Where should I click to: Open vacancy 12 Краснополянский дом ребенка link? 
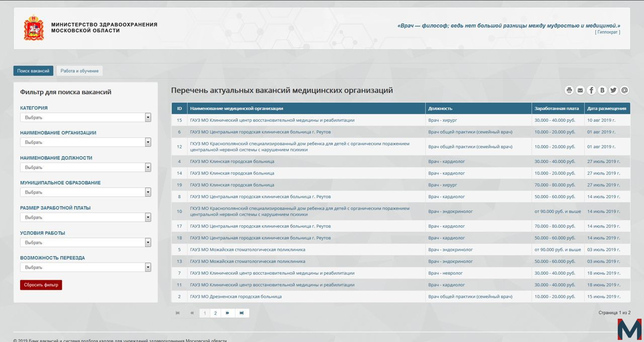click(x=300, y=147)
